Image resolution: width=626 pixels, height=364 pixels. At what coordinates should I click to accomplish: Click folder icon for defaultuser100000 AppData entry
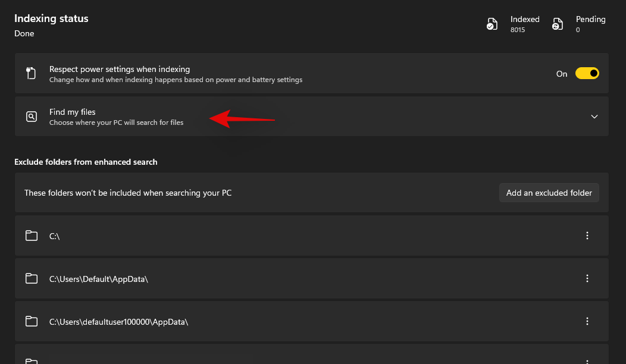[32, 322]
